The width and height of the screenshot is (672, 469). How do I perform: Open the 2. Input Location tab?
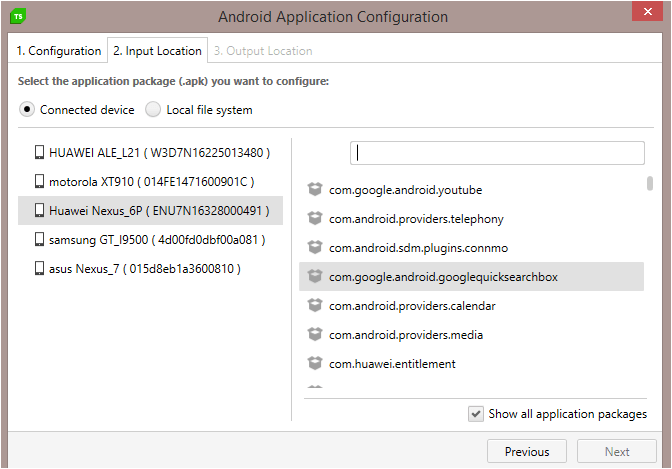[x=157, y=51]
